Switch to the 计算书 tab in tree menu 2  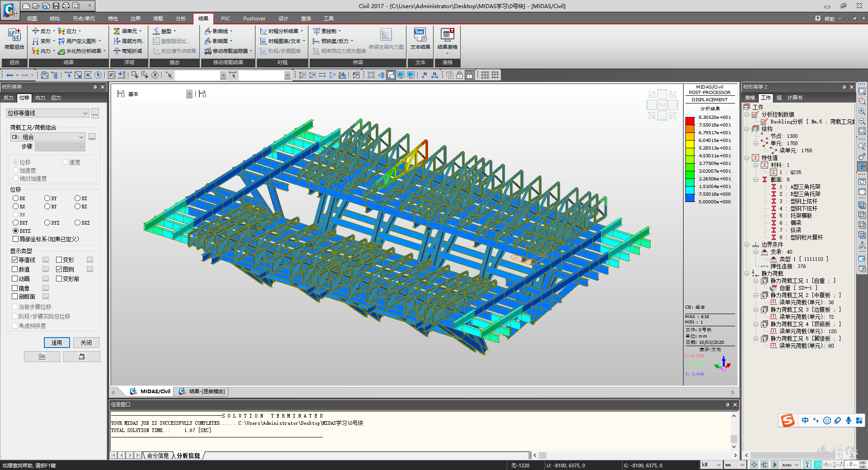pyautogui.click(x=795, y=98)
